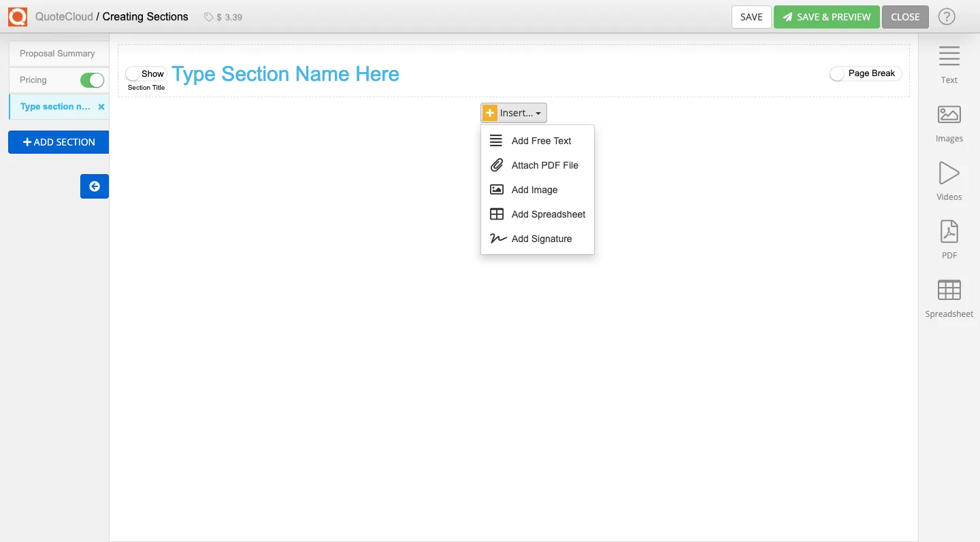Click the help question mark icon
980x542 pixels.
(947, 17)
